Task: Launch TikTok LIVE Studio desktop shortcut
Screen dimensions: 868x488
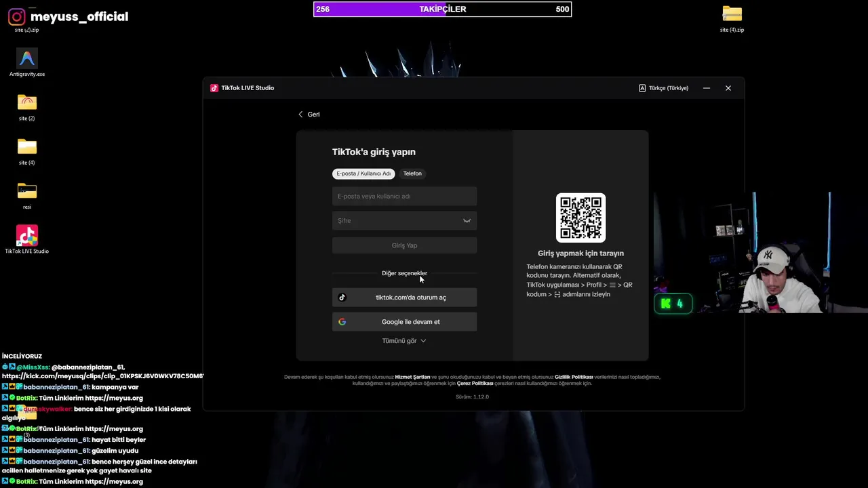Action: click(x=27, y=240)
